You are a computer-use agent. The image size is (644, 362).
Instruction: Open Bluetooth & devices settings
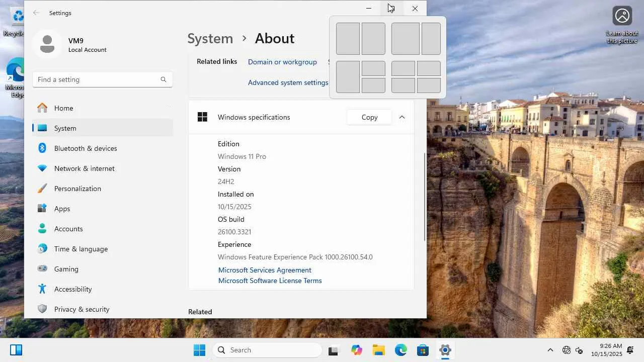[103, 148]
